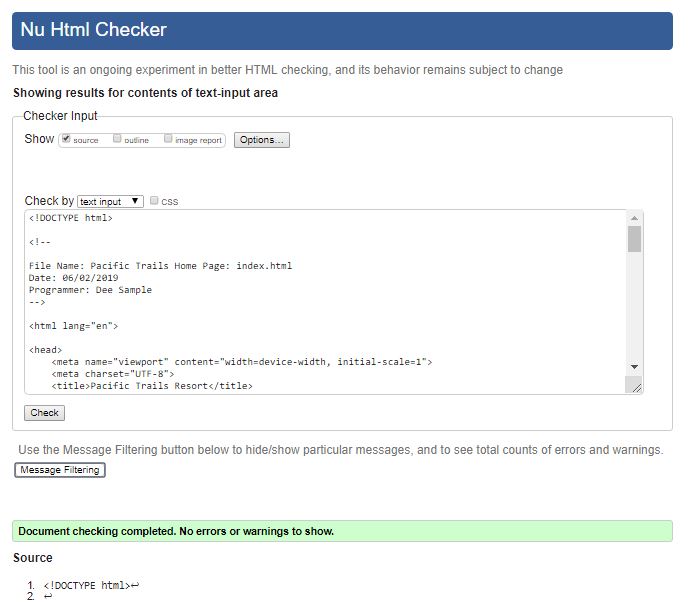Click the '<meta charset="UTF-8">' line
This screenshot has height=602, width=691.
pos(113,374)
